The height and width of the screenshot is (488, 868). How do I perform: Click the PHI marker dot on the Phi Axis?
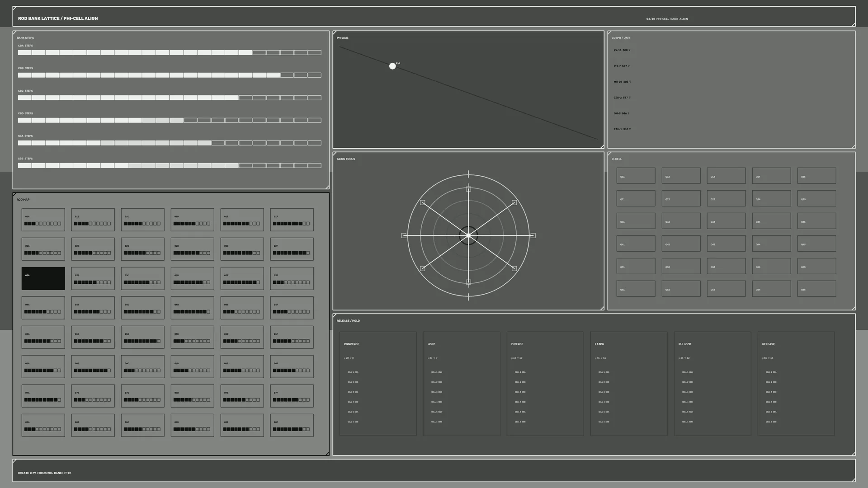point(392,66)
